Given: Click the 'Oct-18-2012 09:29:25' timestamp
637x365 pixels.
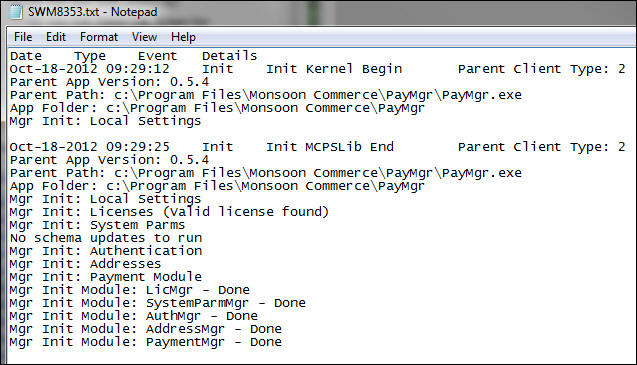Looking at the screenshot, I should 90,147.
